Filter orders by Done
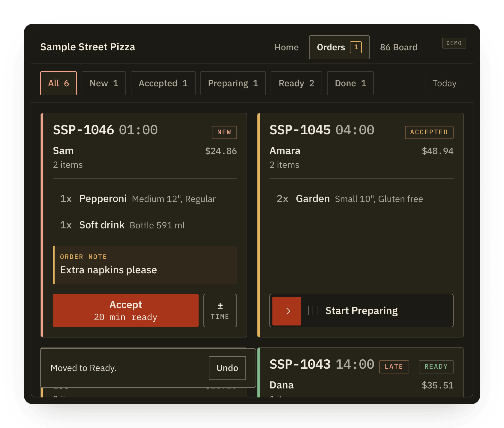Screen dimensions: 504x428 point(350,83)
